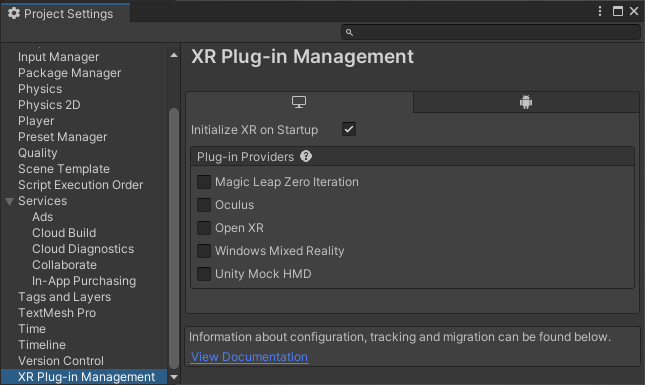The width and height of the screenshot is (645, 385).
Task: Click the sidebar scroll down arrow
Action: click(174, 377)
